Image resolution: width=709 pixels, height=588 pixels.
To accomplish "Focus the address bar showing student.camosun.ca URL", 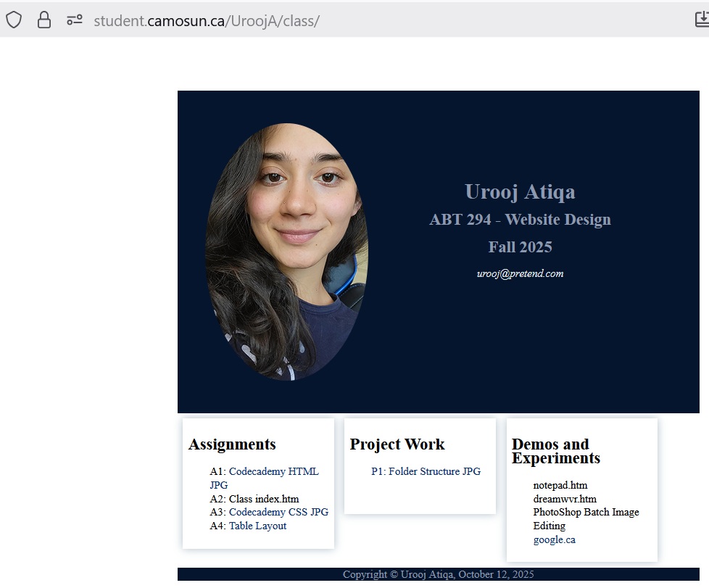I will 207,20.
